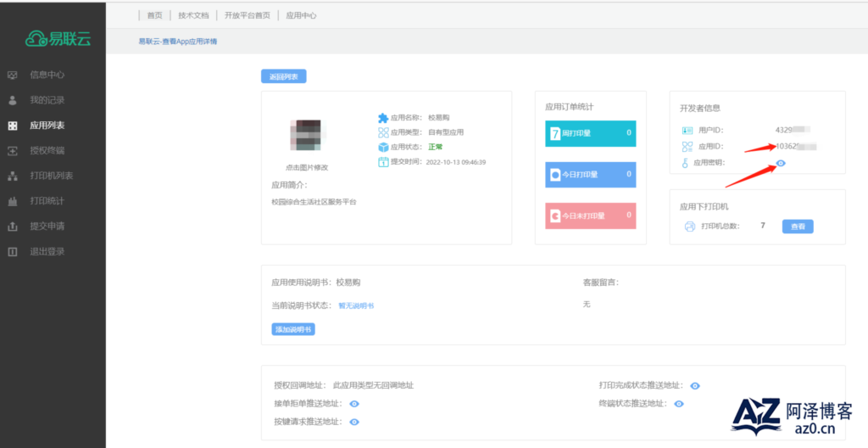
Task: Click the 应用订单统计 heading
Action: click(x=570, y=107)
